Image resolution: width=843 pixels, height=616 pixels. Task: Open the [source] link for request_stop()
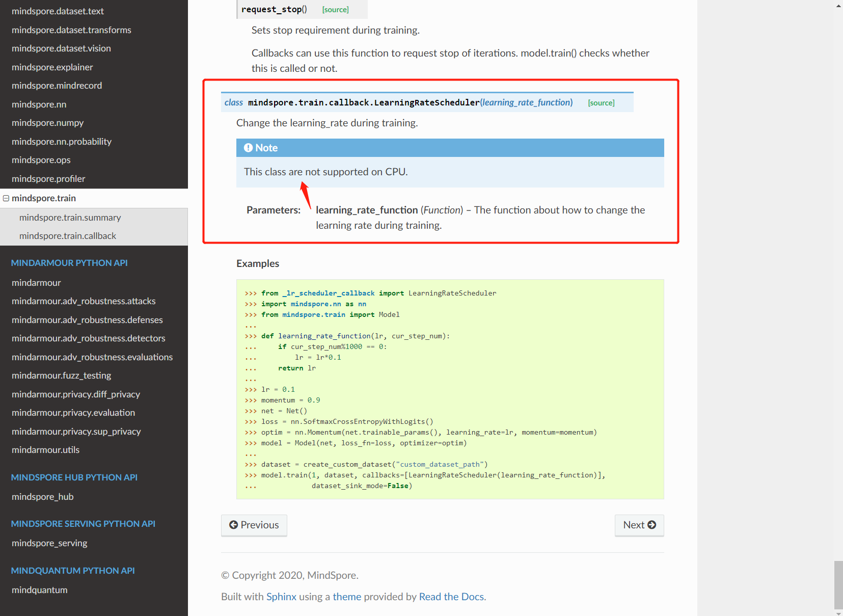335,10
